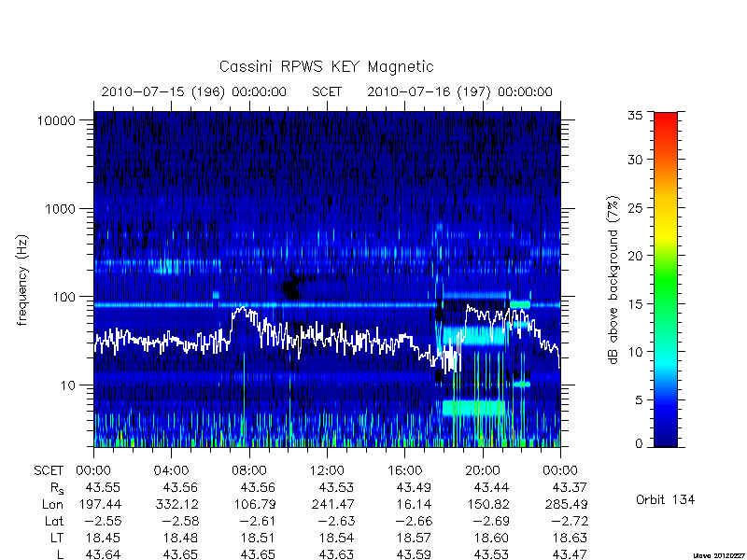Select end date '2010-07-16 (197) 00:00:00'
The width and height of the screenshot is (747, 560).
pos(459,91)
